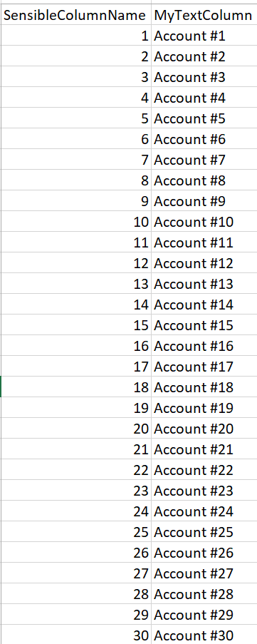Select the Account #18 cell

pos(204,387)
